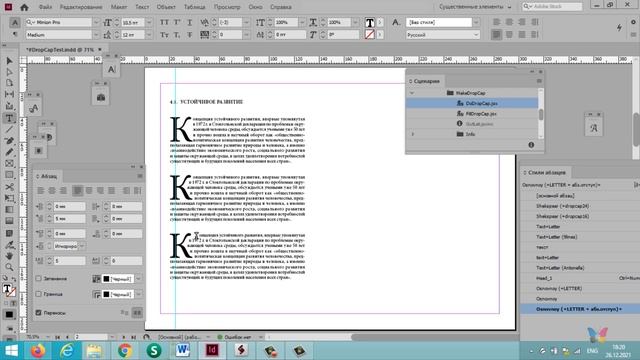Select align-left in Абзац panel
This screenshot has height=360, width=640.
pos(41,191)
